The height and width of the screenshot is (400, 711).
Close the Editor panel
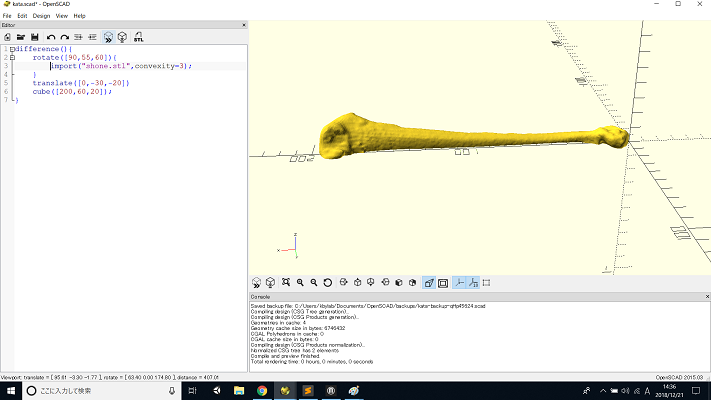(244, 25)
